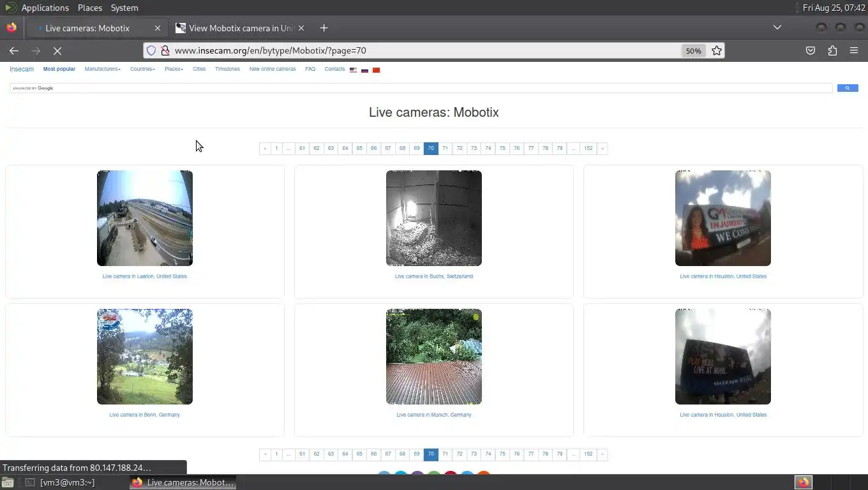View site security via the lock icon

[x=165, y=50]
